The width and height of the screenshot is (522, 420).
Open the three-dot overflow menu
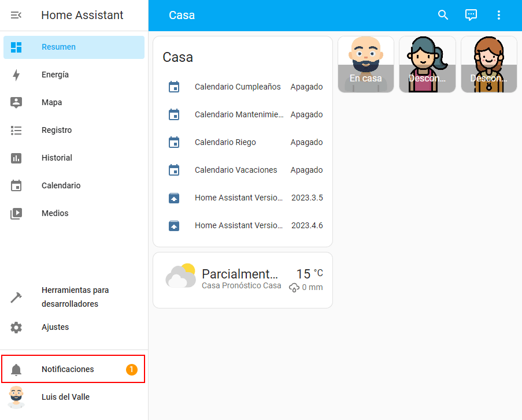pyautogui.click(x=499, y=15)
